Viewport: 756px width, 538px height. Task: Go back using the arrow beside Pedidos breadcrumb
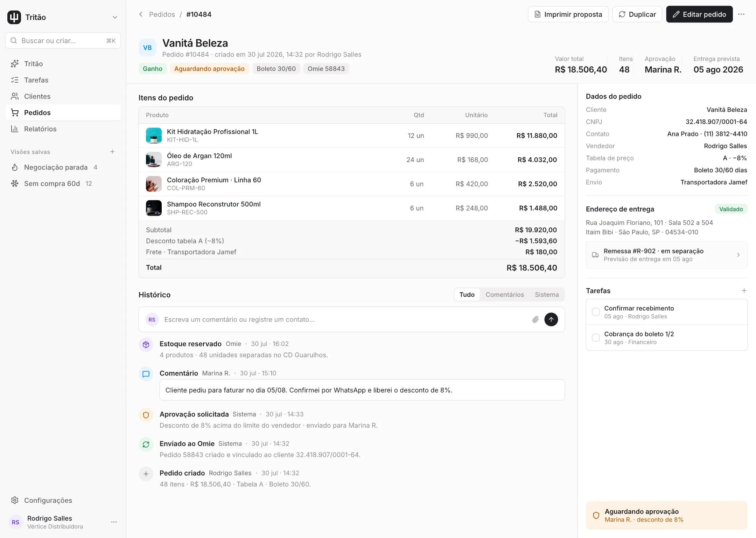(x=141, y=14)
